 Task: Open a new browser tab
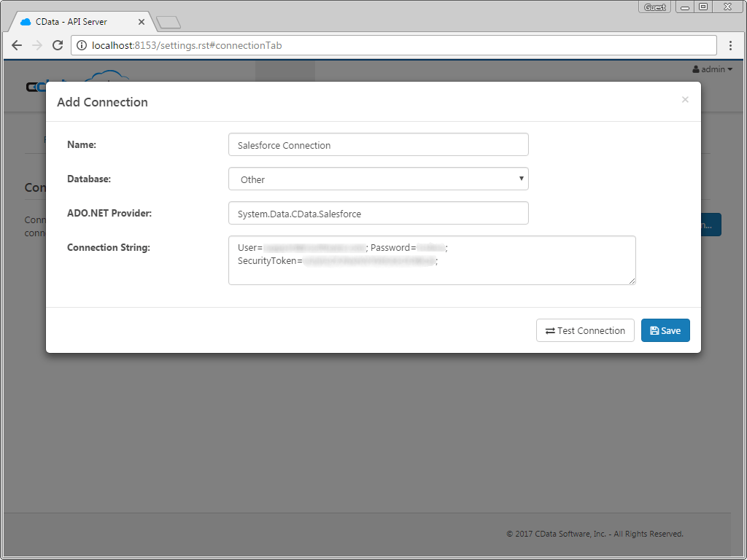pyautogui.click(x=168, y=23)
